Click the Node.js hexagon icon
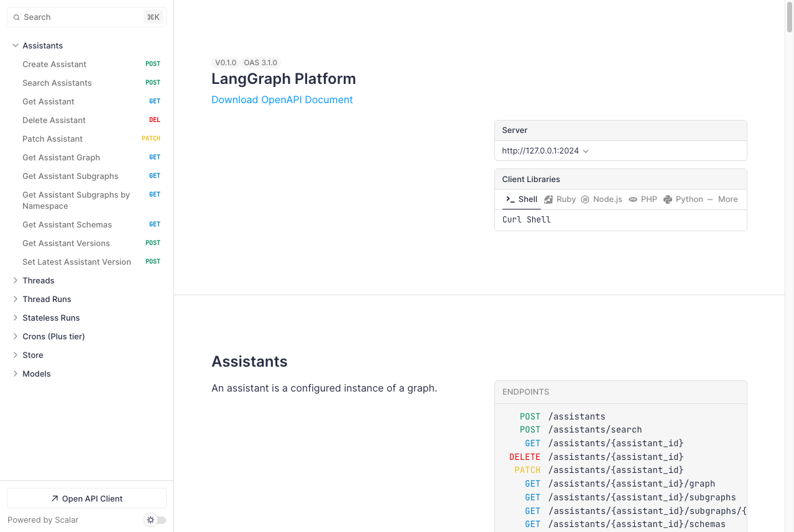The image size is (794, 532). coord(585,199)
